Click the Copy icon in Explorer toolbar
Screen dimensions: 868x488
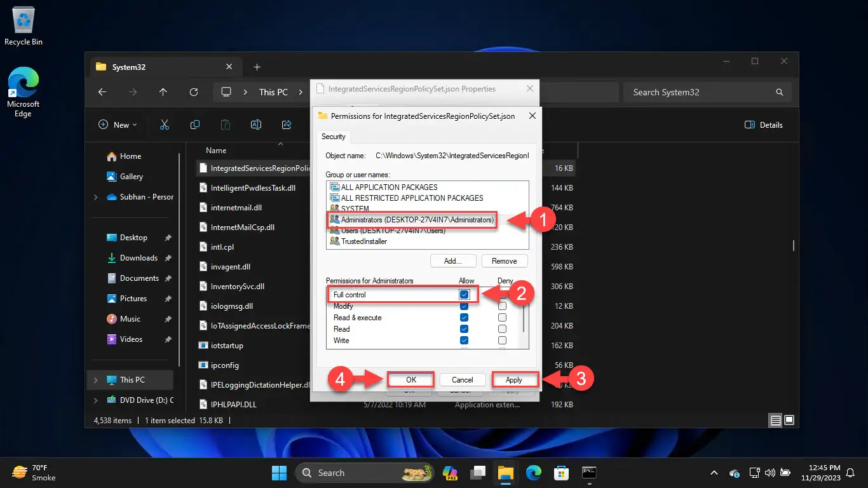click(195, 125)
